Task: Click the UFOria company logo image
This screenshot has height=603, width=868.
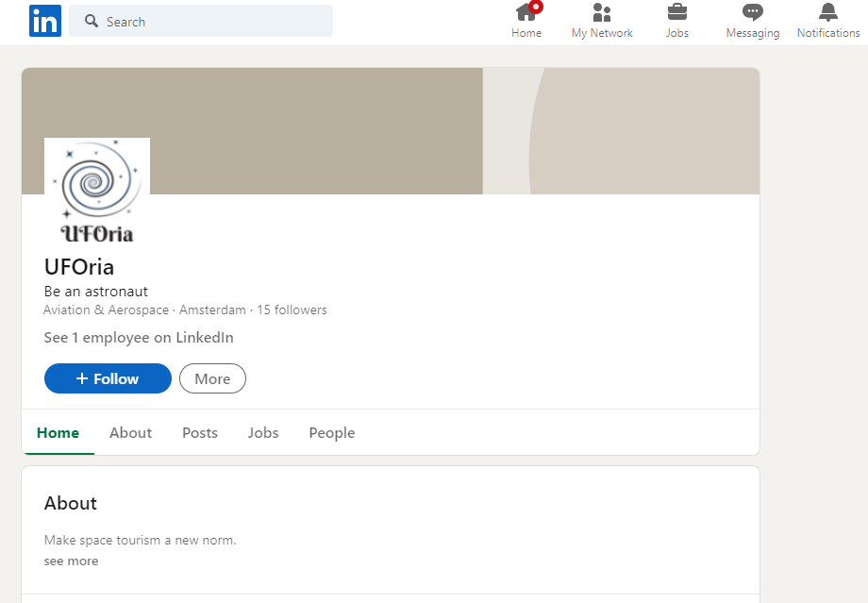Action: point(97,191)
